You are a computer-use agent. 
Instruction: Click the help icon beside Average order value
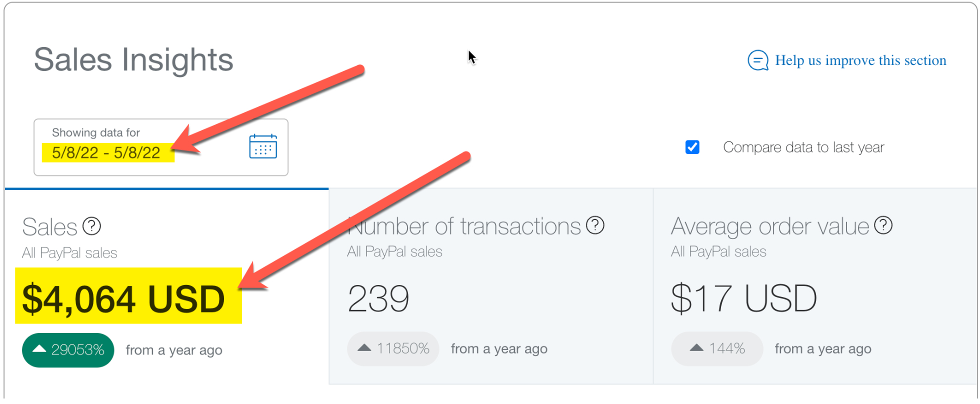[x=883, y=225]
